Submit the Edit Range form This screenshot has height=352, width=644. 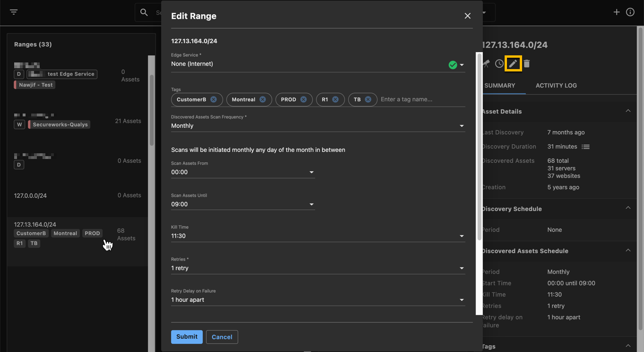187,337
